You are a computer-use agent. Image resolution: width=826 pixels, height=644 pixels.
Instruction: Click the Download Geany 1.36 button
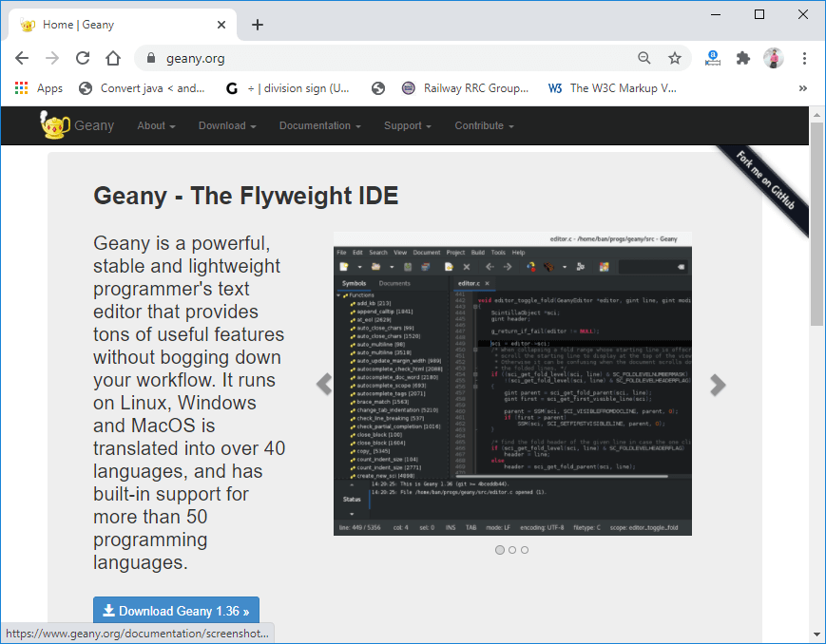pos(176,611)
